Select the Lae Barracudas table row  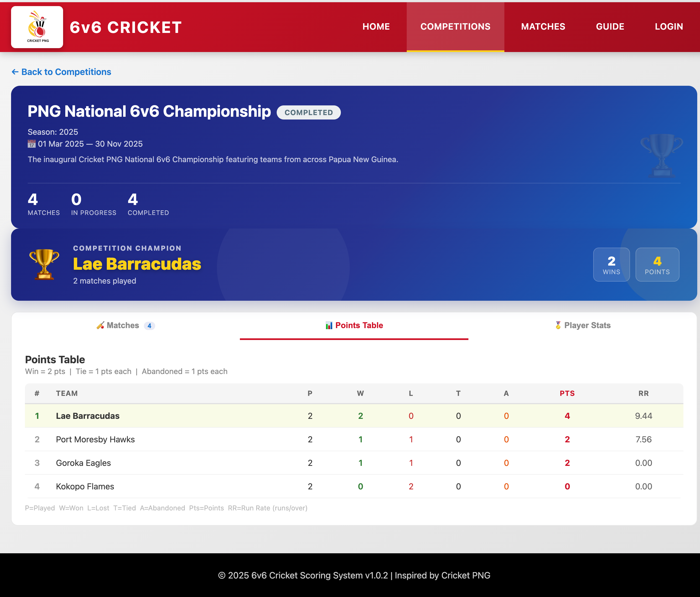point(88,416)
